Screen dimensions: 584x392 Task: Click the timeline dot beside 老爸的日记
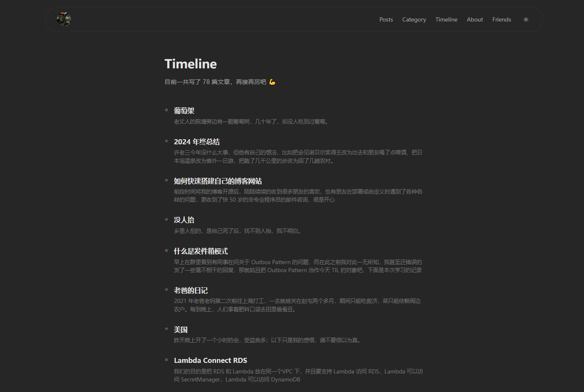[166, 289]
